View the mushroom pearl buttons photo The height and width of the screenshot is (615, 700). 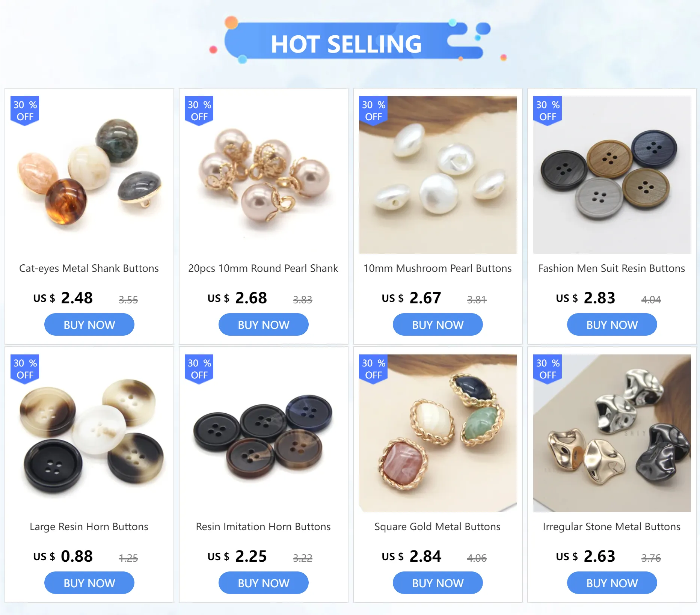click(438, 175)
